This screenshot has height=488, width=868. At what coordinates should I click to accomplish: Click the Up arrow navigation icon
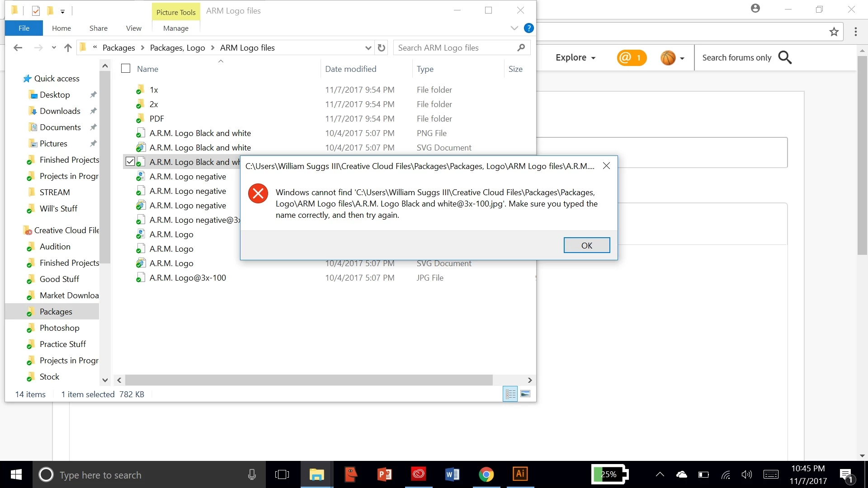pyautogui.click(x=68, y=48)
